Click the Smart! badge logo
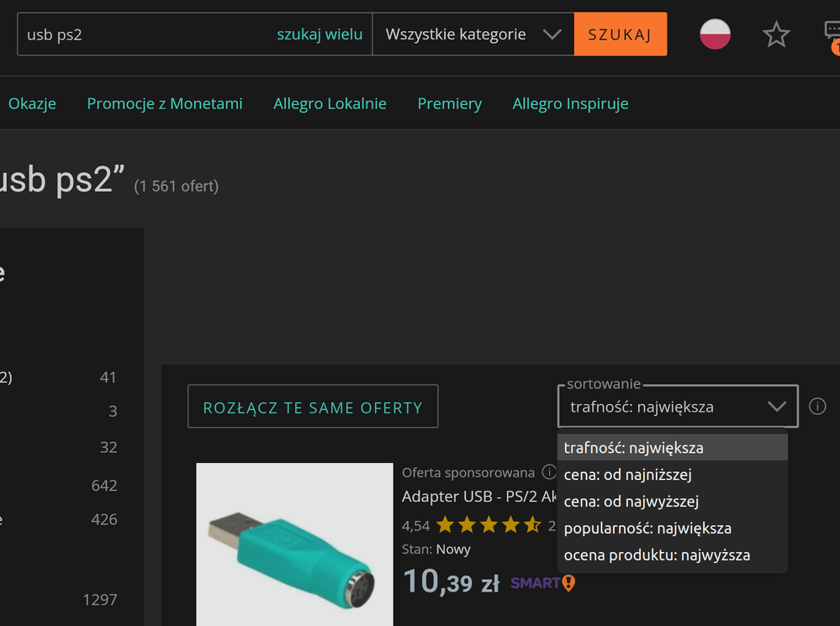 coord(543,582)
